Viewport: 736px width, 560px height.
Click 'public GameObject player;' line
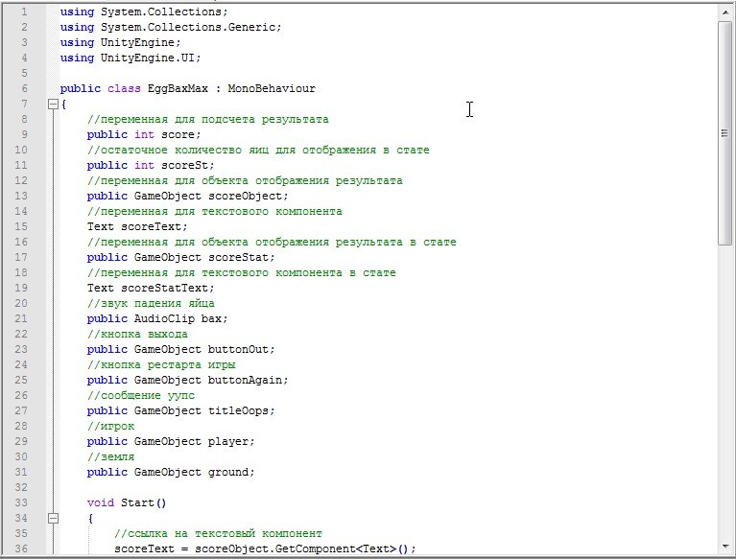[171, 441]
